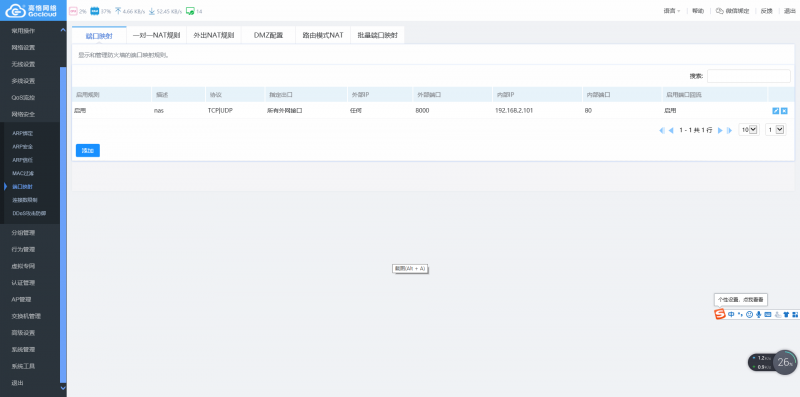Viewport: 800px width, 397px height.
Task: Click the 192.168.2.101 internal IP cell
Action: [514, 110]
